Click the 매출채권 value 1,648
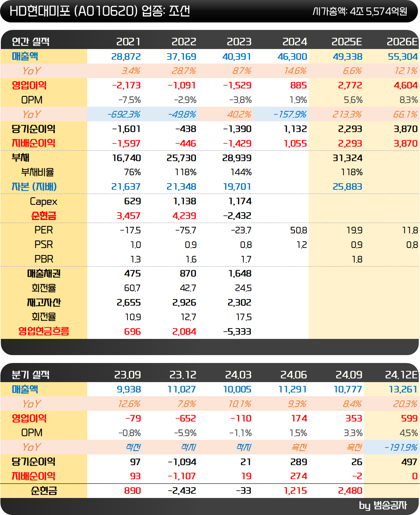 240,274
